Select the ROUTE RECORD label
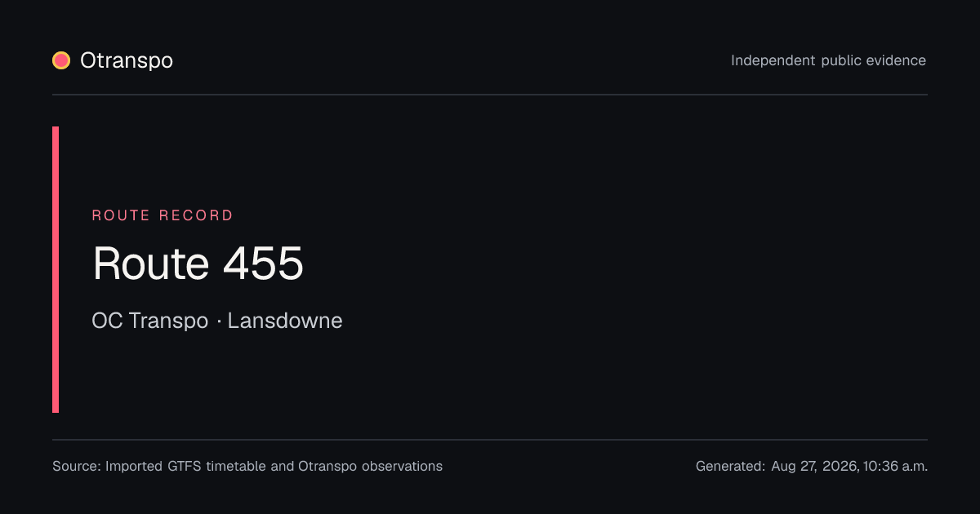Image resolution: width=980 pixels, height=514 pixels. pos(163,215)
